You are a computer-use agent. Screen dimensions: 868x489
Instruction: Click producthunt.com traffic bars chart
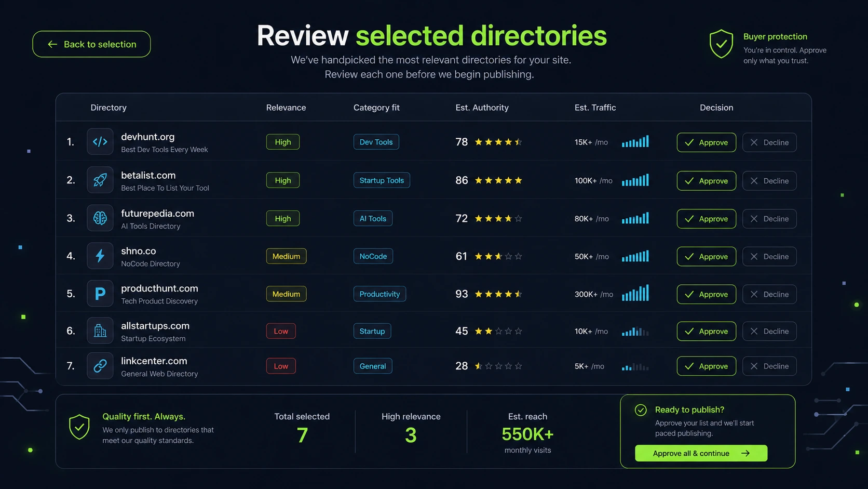(x=635, y=293)
